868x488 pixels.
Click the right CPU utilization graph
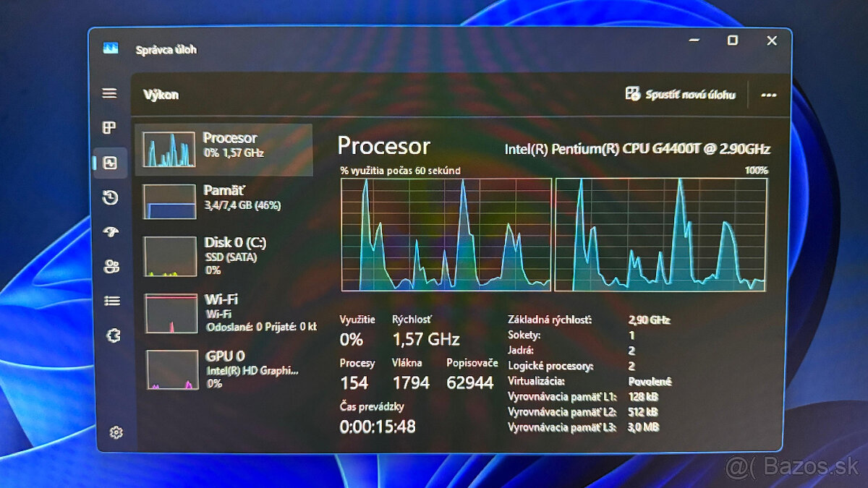[x=660, y=234]
